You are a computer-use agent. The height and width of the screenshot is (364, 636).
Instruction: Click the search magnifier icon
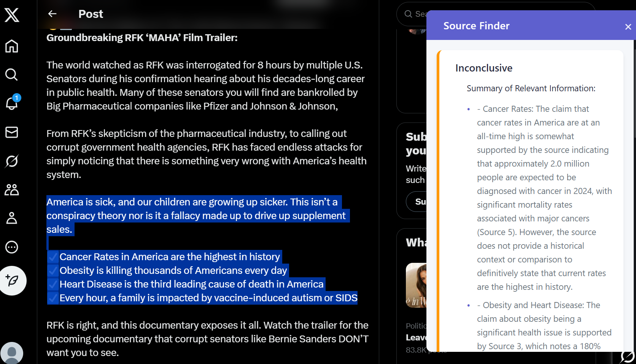pos(408,14)
